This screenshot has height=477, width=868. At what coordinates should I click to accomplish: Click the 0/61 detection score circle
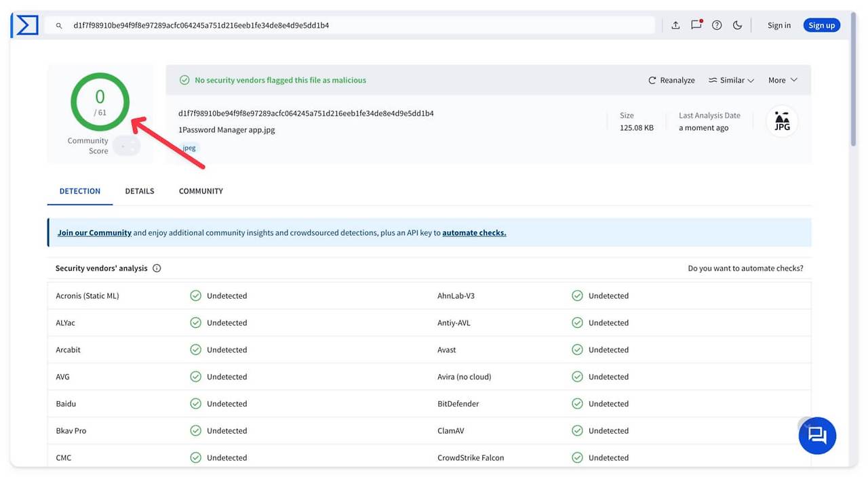(x=100, y=102)
